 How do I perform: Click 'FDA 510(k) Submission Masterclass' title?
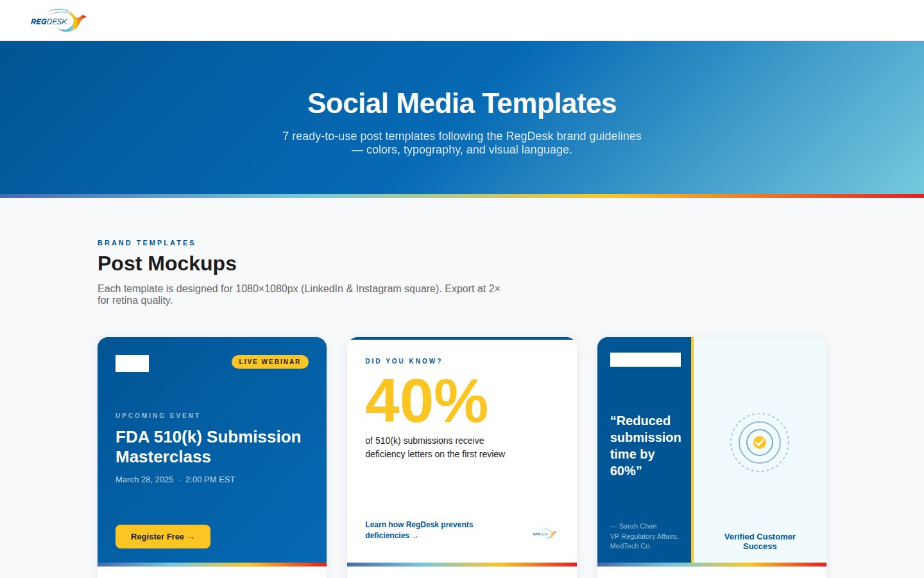click(209, 446)
